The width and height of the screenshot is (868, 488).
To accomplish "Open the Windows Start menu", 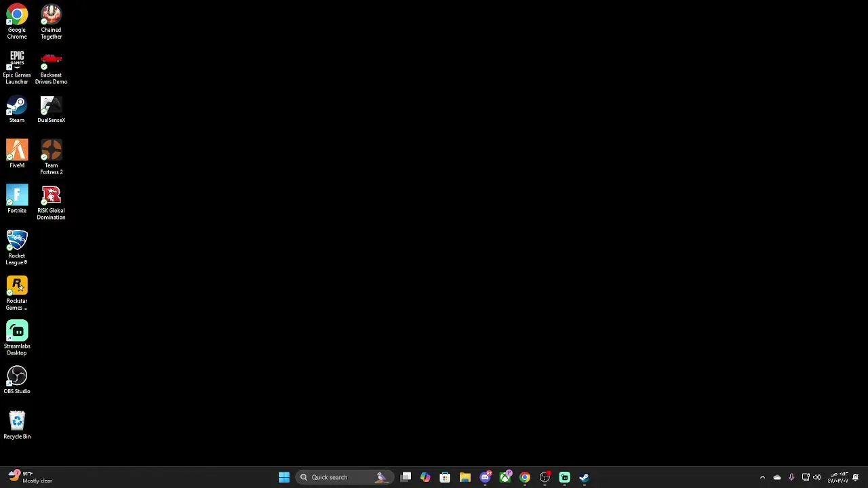I will coord(284,477).
